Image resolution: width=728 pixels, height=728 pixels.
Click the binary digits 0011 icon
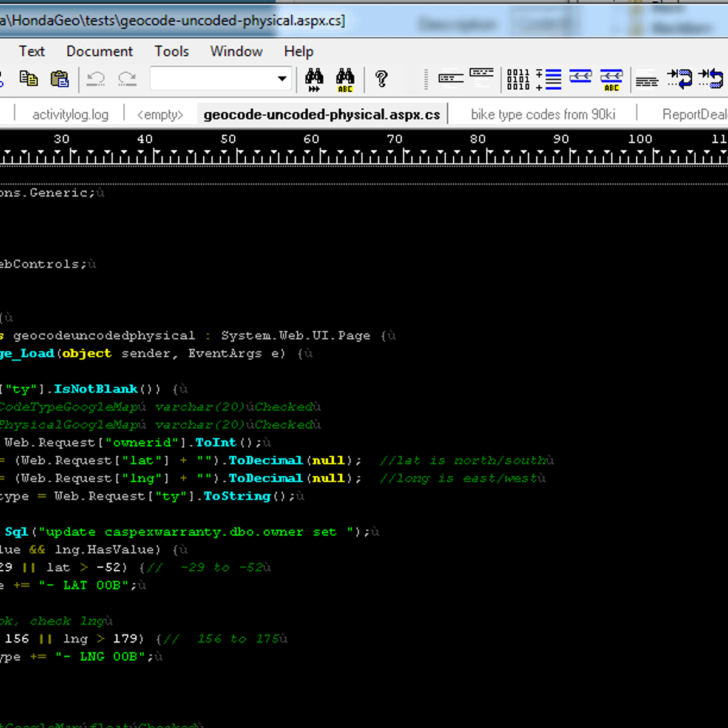(518, 79)
